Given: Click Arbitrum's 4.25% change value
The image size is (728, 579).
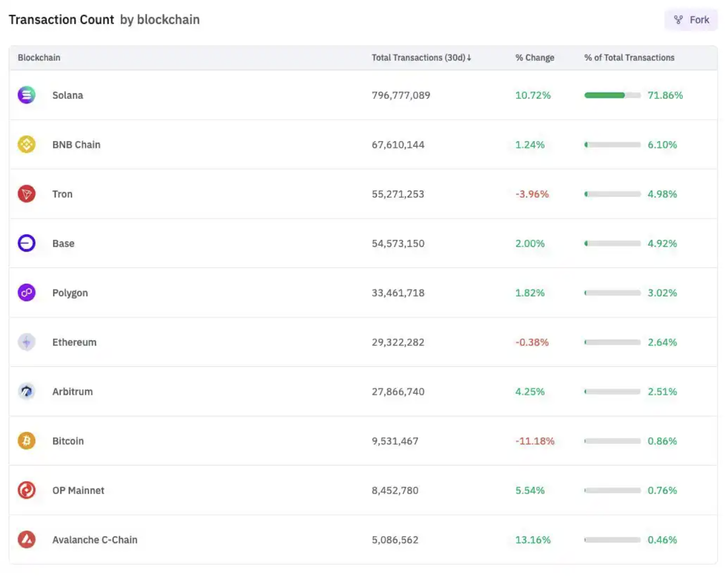Looking at the screenshot, I should (530, 392).
